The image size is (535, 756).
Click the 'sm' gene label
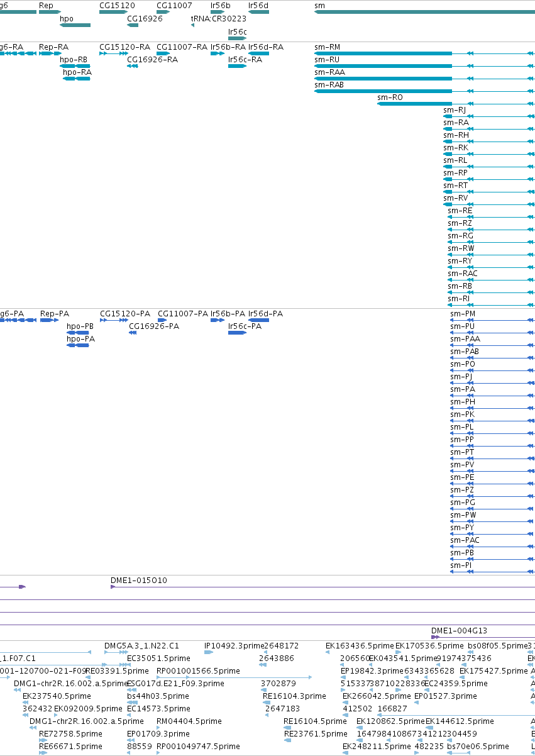pos(320,5)
